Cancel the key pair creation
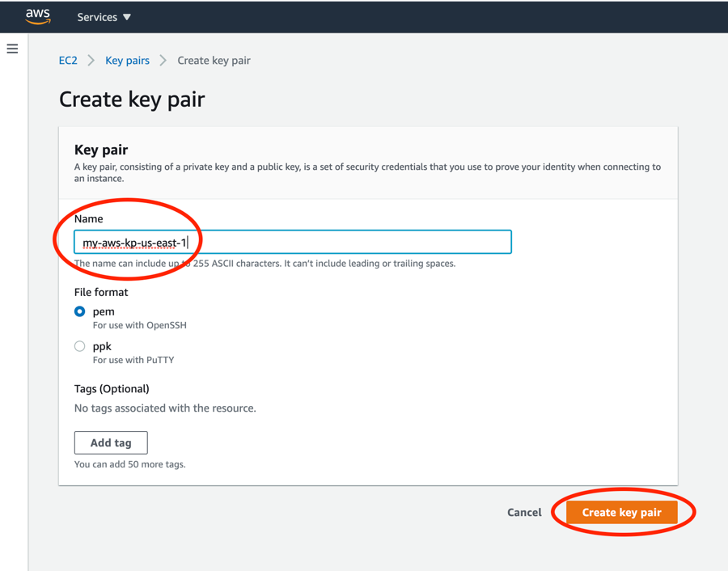 524,512
